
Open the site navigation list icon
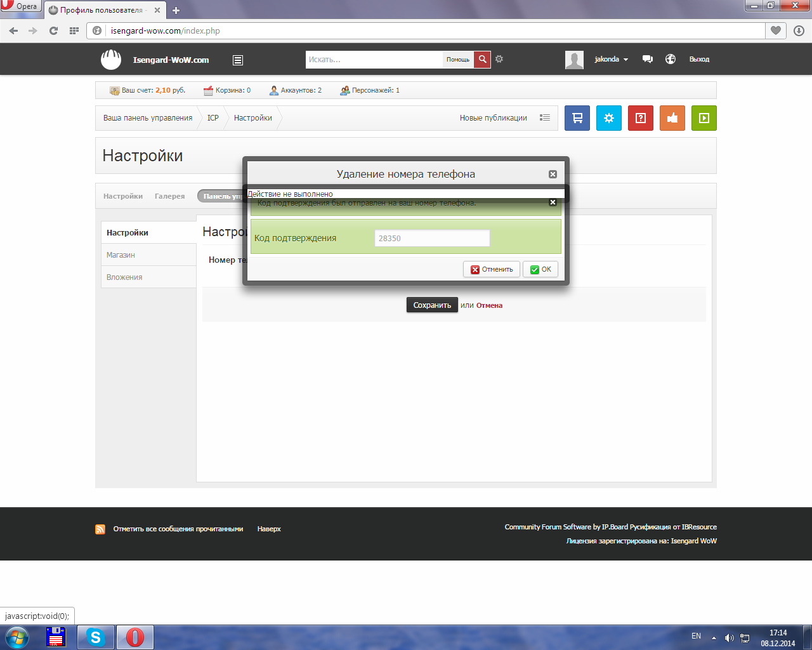[238, 60]
